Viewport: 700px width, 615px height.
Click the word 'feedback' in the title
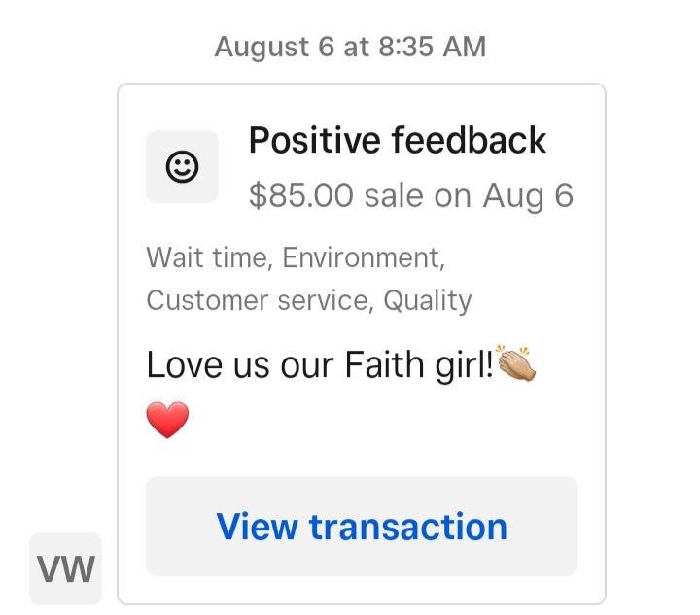pos(470,140)
